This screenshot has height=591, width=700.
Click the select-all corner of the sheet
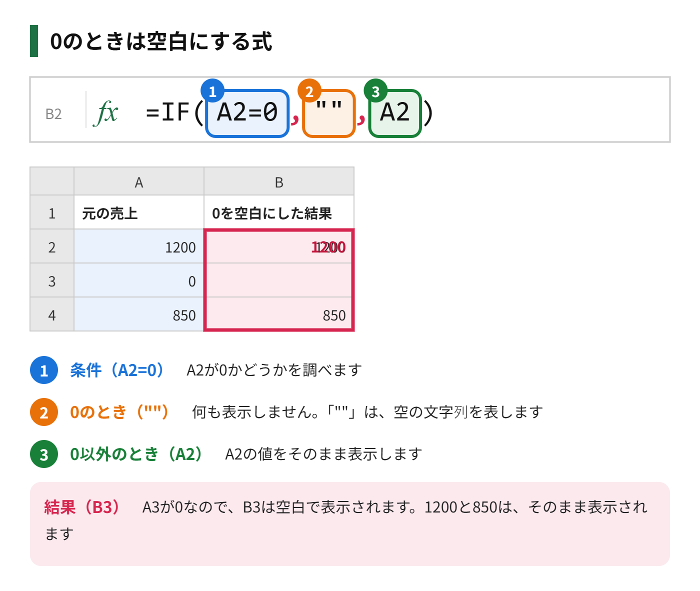52,181
